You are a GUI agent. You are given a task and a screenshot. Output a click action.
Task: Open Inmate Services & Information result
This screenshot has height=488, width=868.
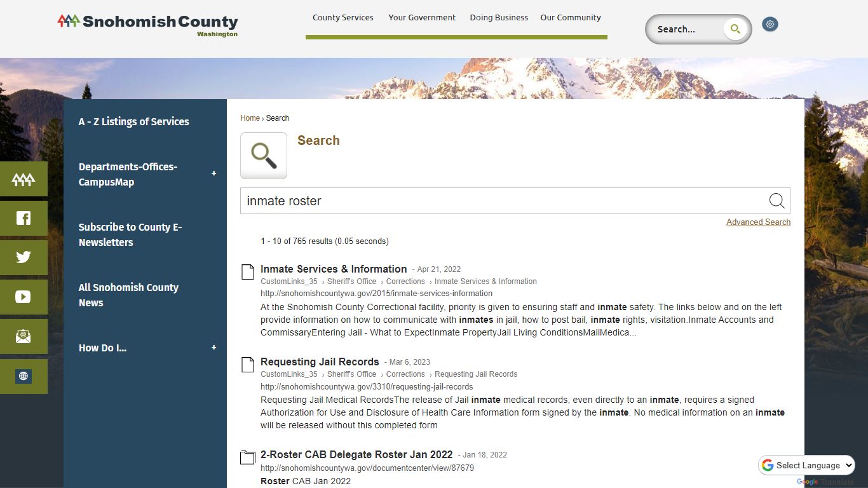[334, 269]
